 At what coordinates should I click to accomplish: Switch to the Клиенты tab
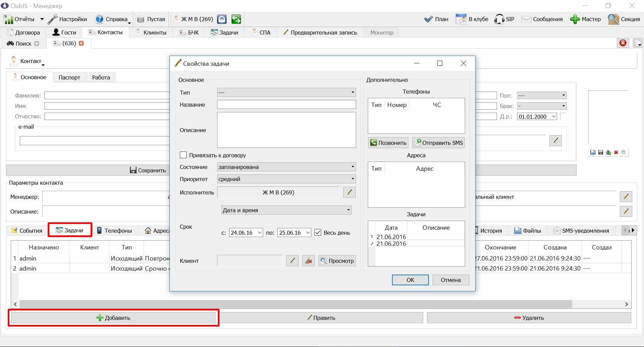(151, 33)
